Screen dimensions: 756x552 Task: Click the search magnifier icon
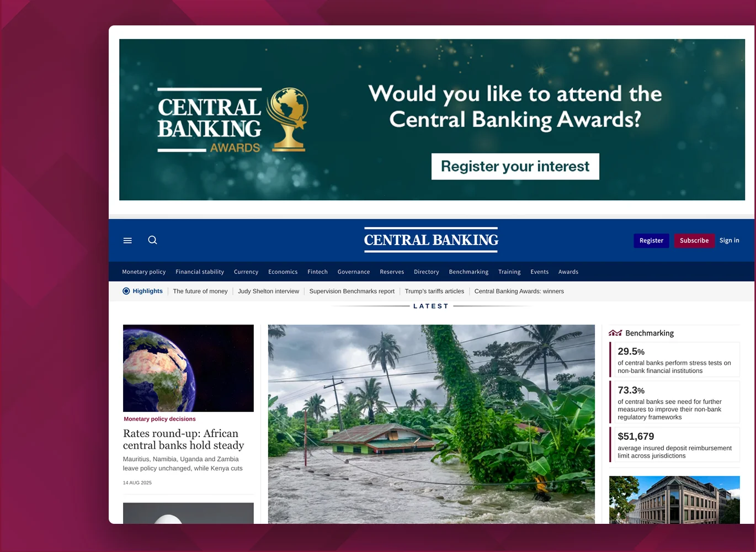click(153, 240)
